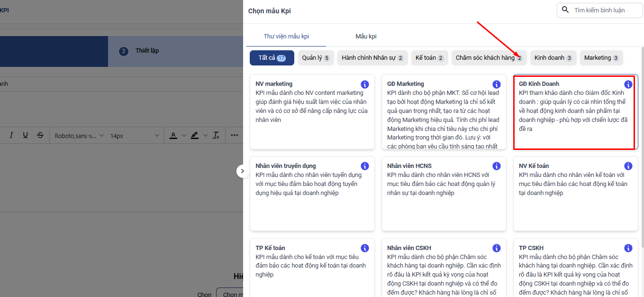Expand the highlight color picker arrow

pos(205,136)
